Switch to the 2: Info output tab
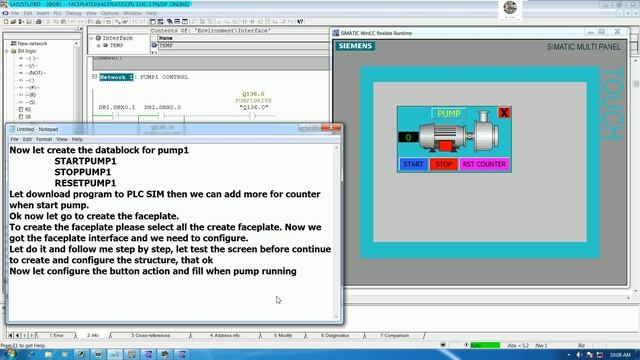640x360 pixels. [x=93, y=336]
